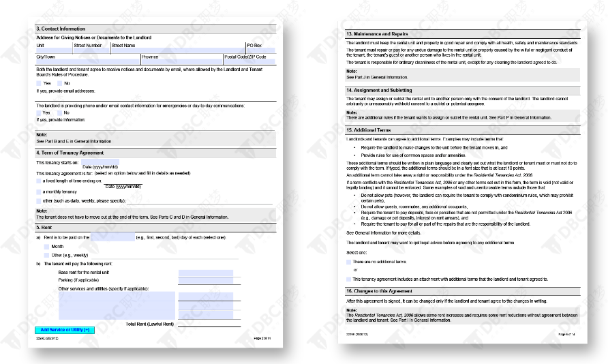Select 'a monthly tenancy' checkbox

[39, 192]
